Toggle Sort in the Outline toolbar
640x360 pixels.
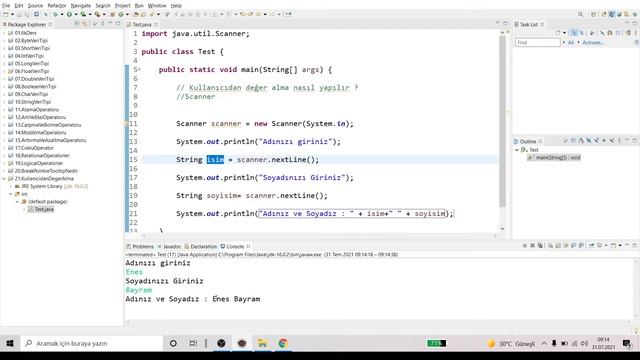tap(581, 141)
